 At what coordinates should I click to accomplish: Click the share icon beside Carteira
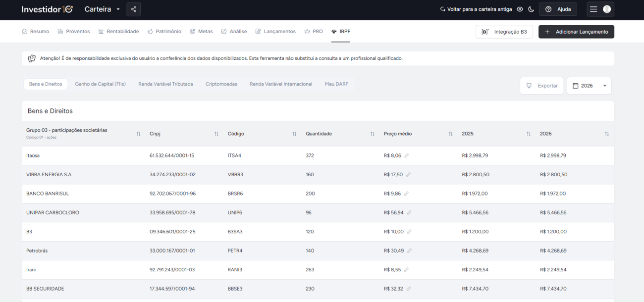pyautogui.click(x=133, y=9)
